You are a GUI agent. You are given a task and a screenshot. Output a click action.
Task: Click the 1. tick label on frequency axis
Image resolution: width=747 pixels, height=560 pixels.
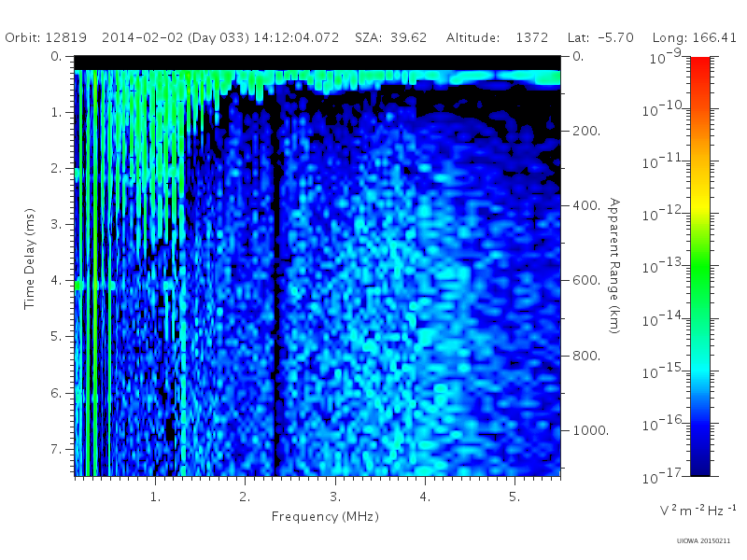[155, 497]
